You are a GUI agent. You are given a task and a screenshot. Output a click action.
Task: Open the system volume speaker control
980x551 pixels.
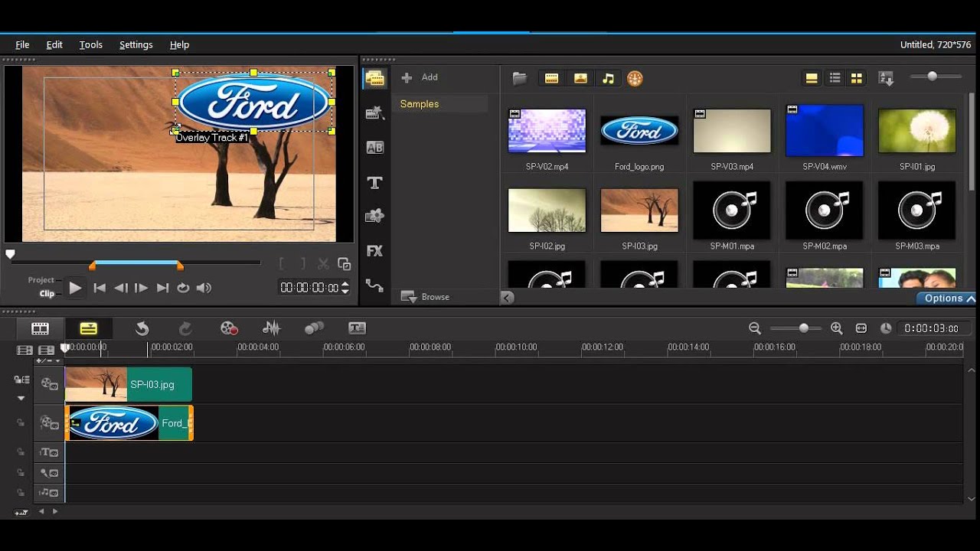coord(204,288)
